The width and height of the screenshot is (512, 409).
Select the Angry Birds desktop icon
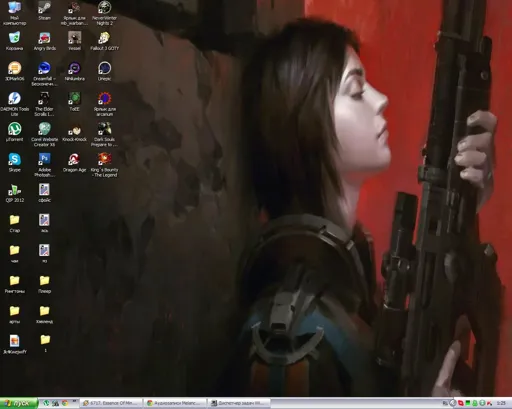[45, 41]
